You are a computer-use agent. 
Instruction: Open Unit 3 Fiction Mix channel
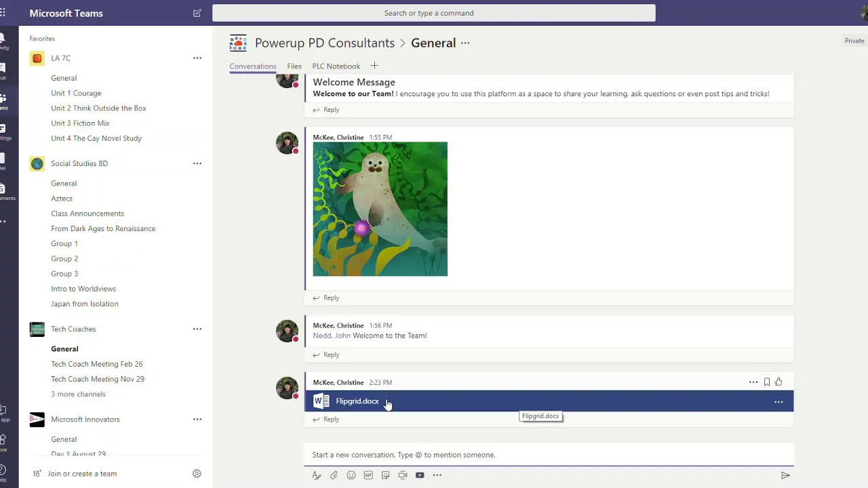coord(80,123)
